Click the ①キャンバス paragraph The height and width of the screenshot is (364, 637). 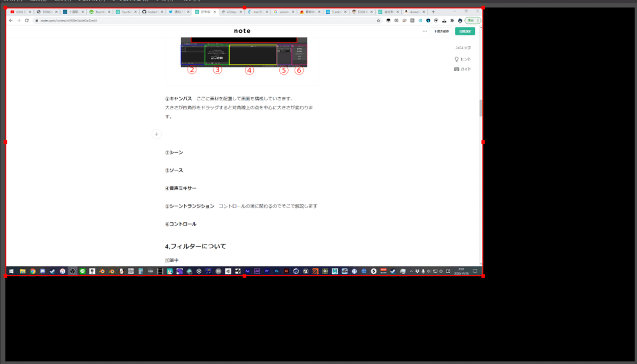click(239, 107)
